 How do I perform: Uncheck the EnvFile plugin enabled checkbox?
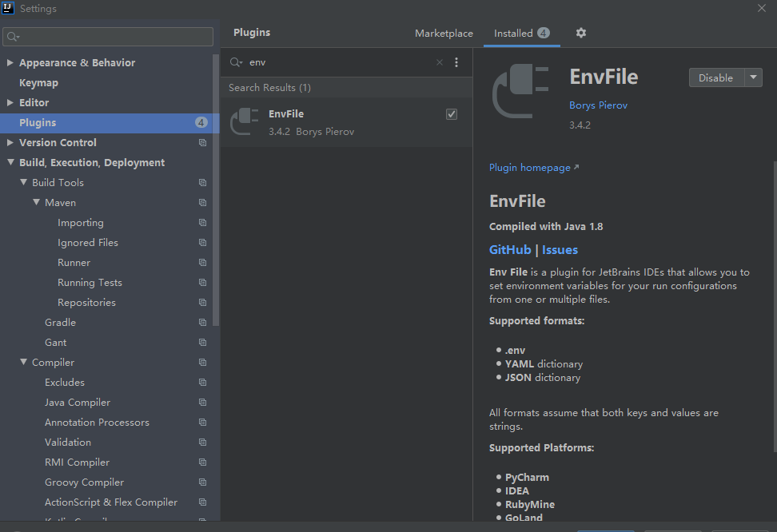point(452,114)
